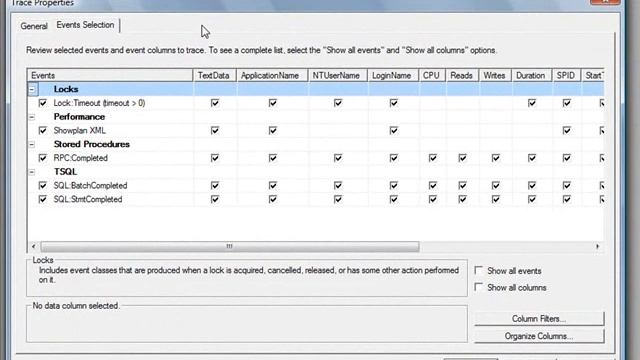Screen dimensions: 640x360
Task: Toggle CPU for SQL:StmtCompleted row
Action: point(433,199)
